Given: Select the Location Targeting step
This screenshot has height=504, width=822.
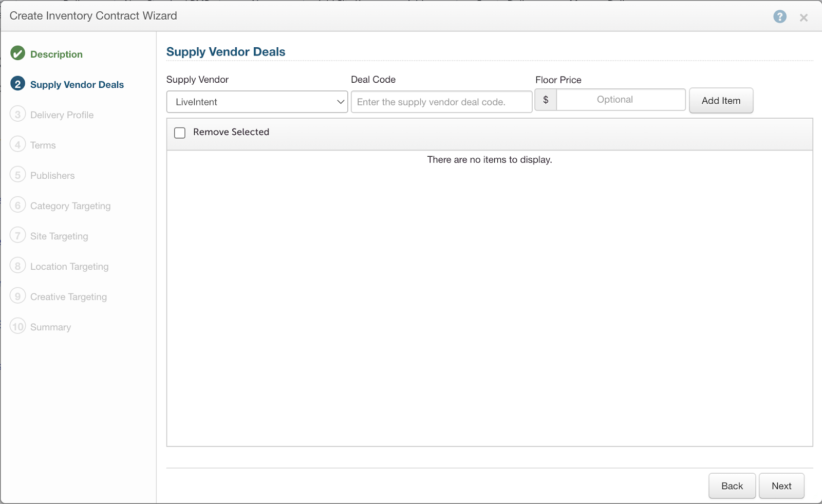Looking at the screenshot, I should click(69, 266).
